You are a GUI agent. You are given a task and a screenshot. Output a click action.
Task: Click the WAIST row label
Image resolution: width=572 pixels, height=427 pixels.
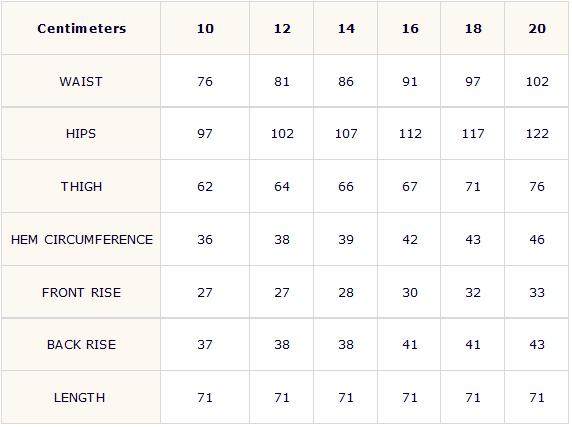[x=81, y=81]
